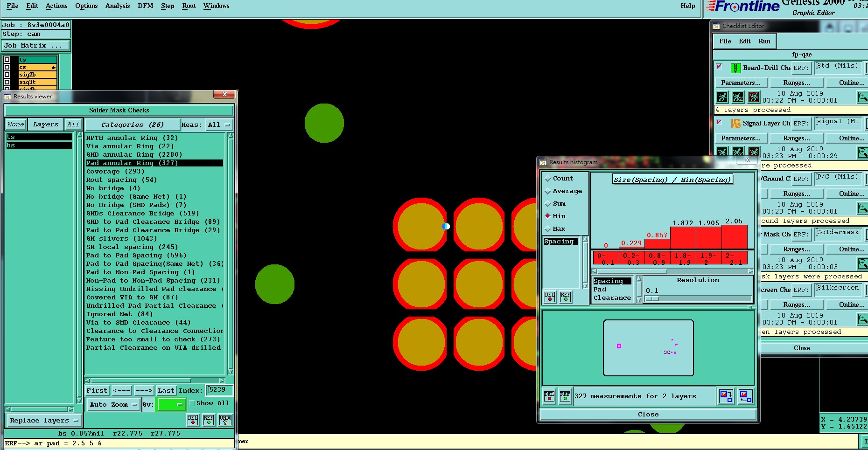Open the File menu in Graphic Editor

[x=13, y=6]
